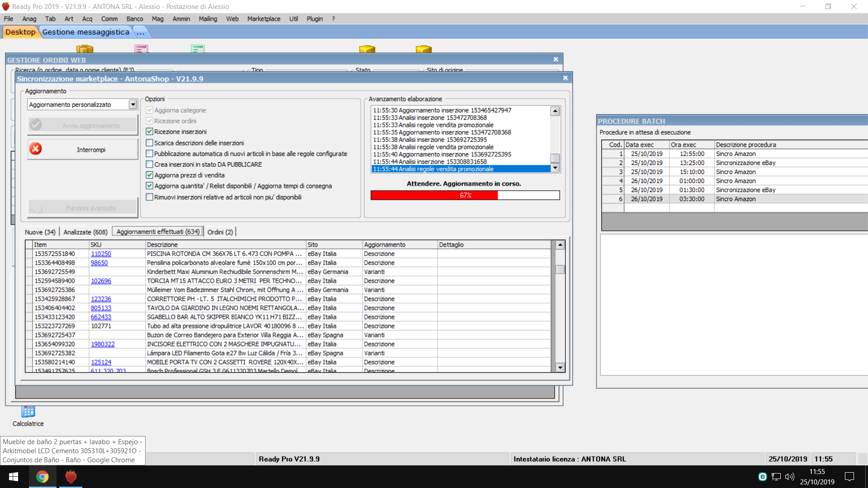
Task: Open the Mailing menu
Action: (208, 19)
